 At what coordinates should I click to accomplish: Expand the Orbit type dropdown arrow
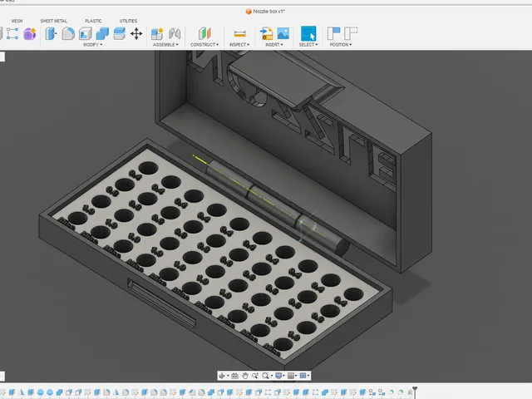tap(228, 376)
